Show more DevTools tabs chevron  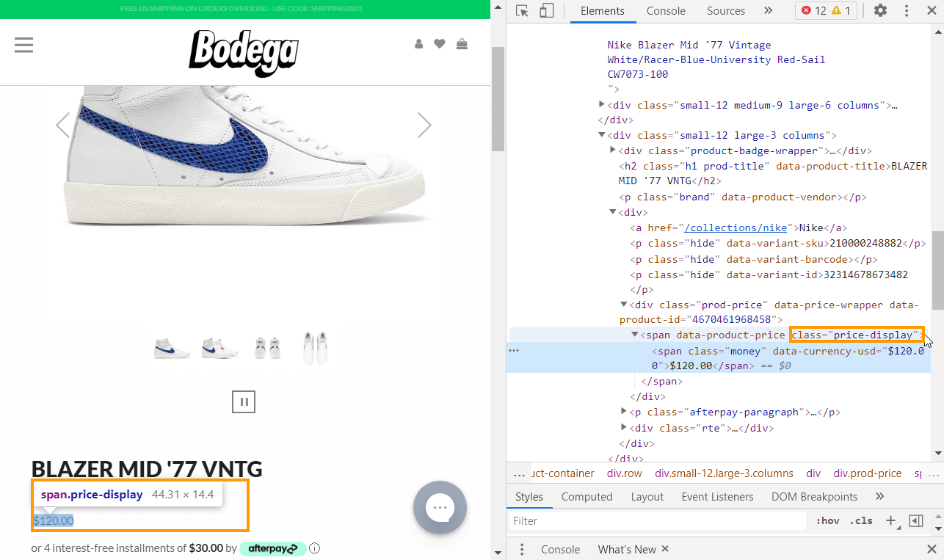[x=768, y=11]
